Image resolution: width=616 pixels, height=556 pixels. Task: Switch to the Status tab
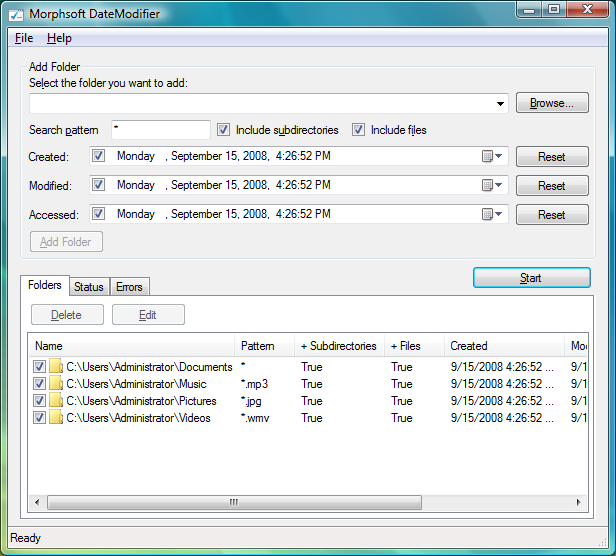tap(89, 287)
